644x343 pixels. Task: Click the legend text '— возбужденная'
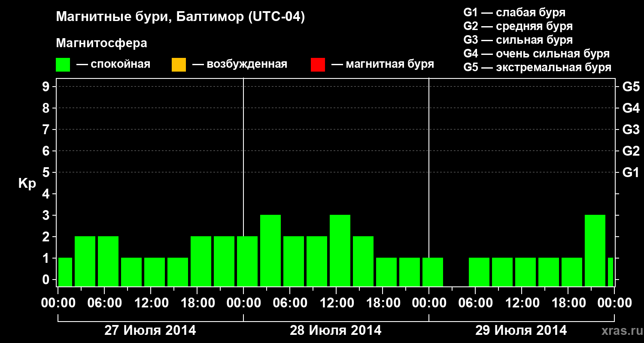point(240,65)
